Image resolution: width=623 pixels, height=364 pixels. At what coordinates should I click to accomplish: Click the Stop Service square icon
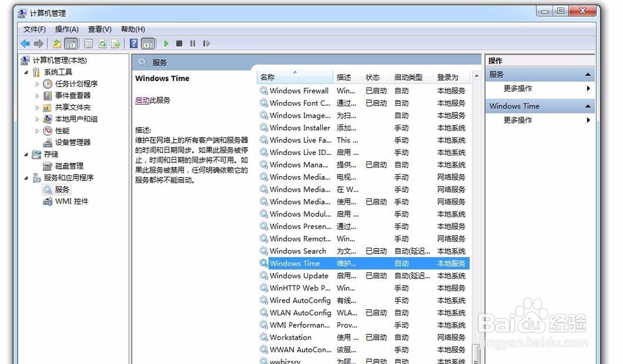click(179, 44)
